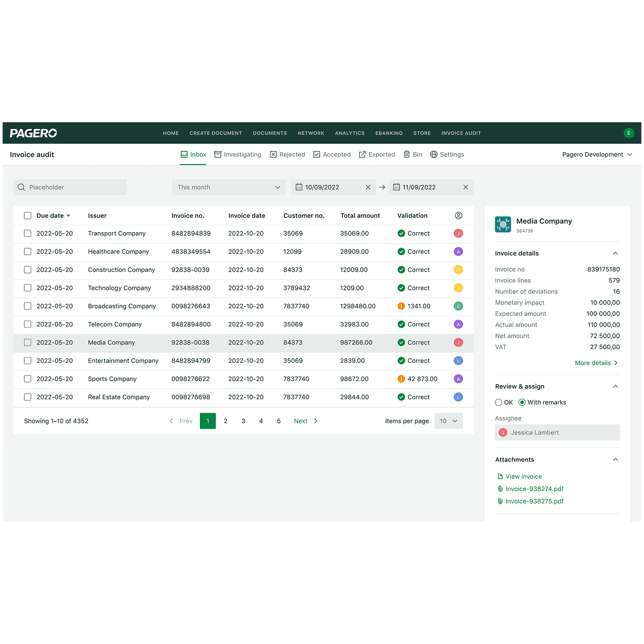This screenshot has height=644, width=644.
Task: Click the Due date sort arrow
Action: 68,215
